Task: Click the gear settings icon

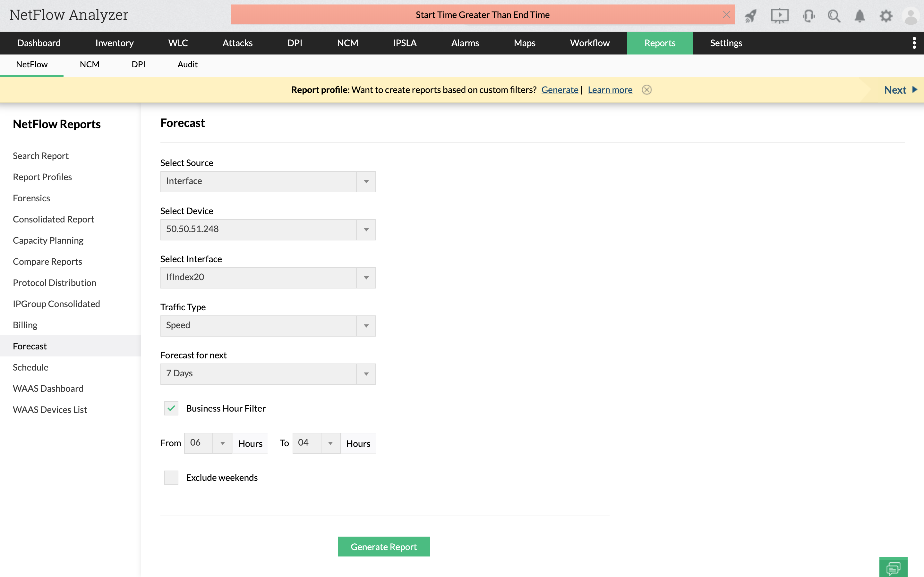Action: point(886,16)
